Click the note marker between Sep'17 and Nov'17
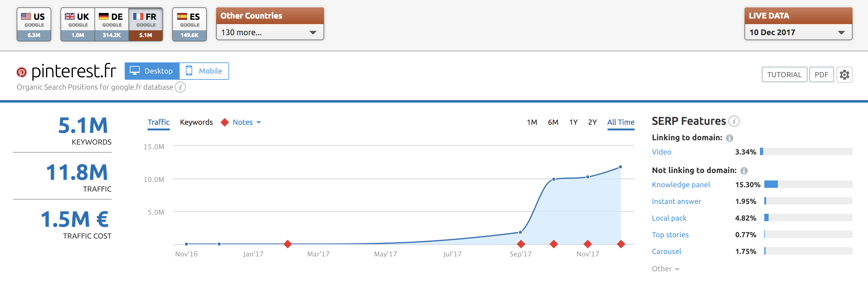This screenshot has width=868, height=283. 554,244
